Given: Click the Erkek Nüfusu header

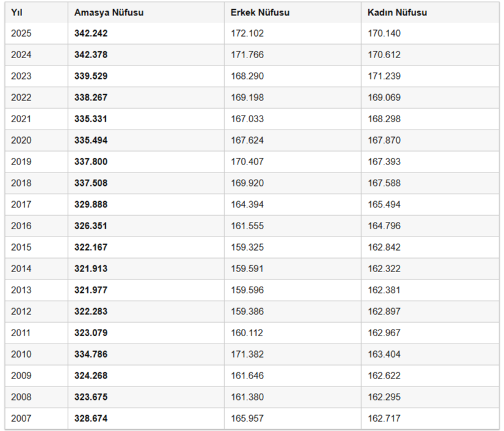Looking at the screenshot, I should pos(260,13).
